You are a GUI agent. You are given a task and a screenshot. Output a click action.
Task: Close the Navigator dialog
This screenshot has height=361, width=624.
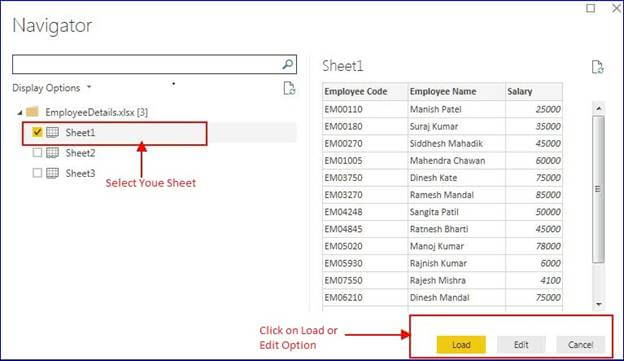616,8
